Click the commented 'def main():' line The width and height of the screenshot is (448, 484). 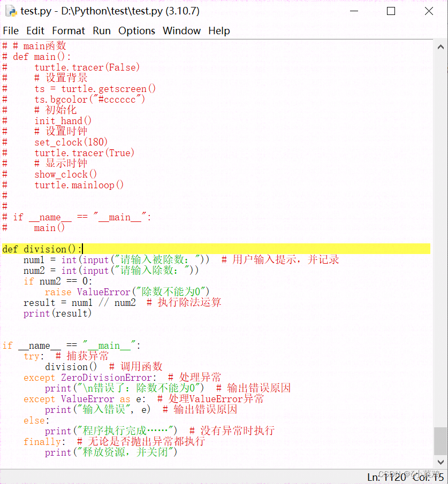pos(36,57)
